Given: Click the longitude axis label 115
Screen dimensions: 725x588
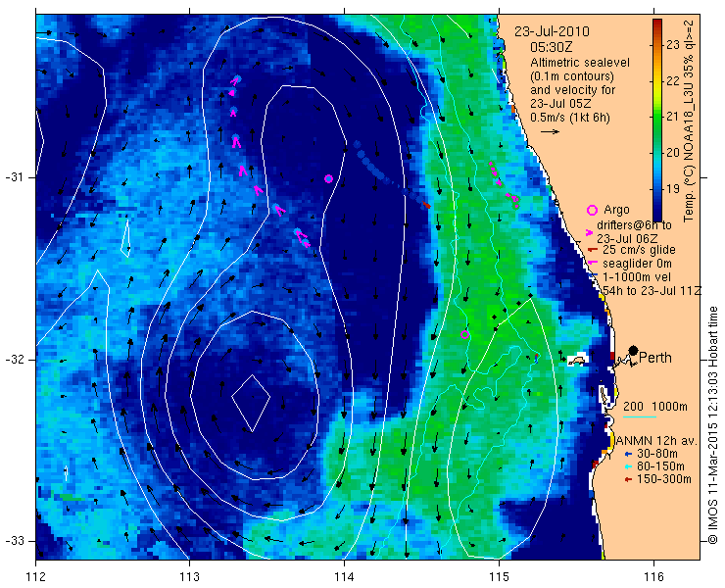Looking at the screenshot, I should [x=499, y=577].
